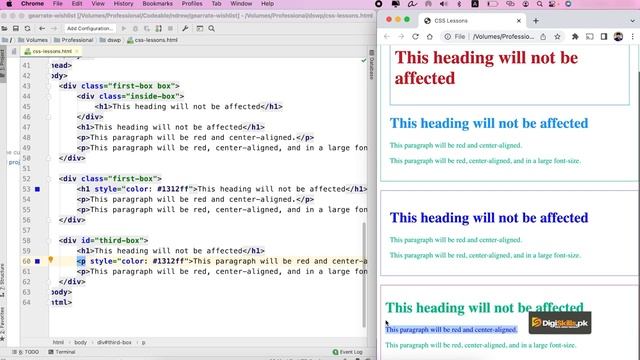Open the Chrome Extensions puzzle icon
640x360 pixels.
point(575,37)
